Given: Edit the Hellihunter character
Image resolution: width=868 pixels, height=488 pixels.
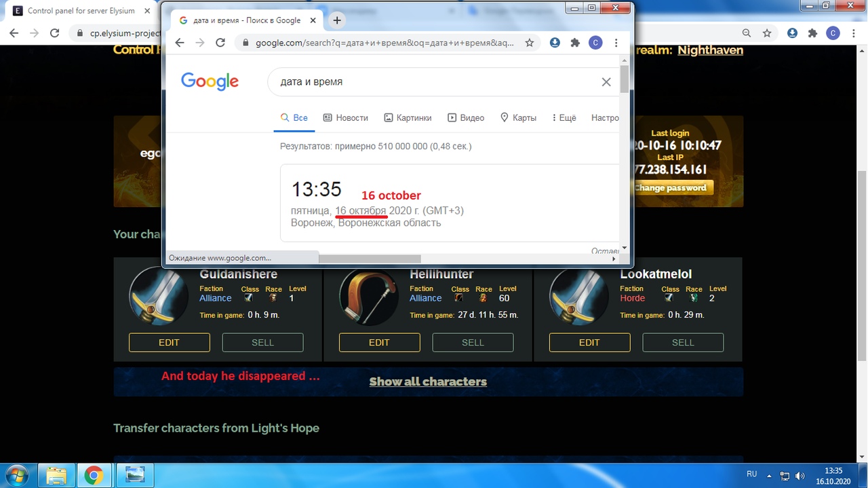Looking at the screenshot, I should pos(379,343).
